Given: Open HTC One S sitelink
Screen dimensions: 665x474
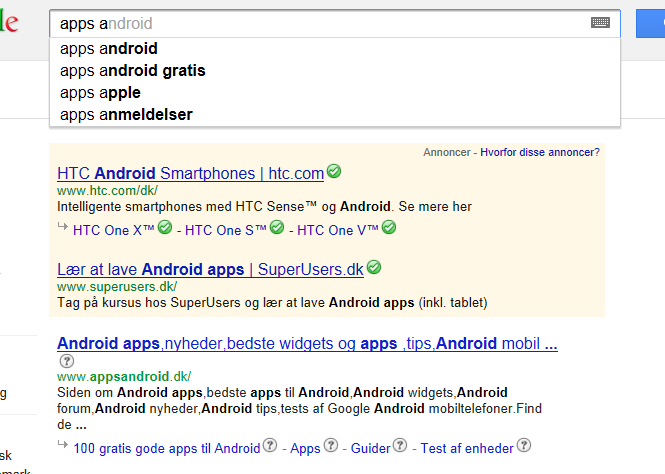Looking at the screenshot, I should pyautogui.click(x=226, y=230).
